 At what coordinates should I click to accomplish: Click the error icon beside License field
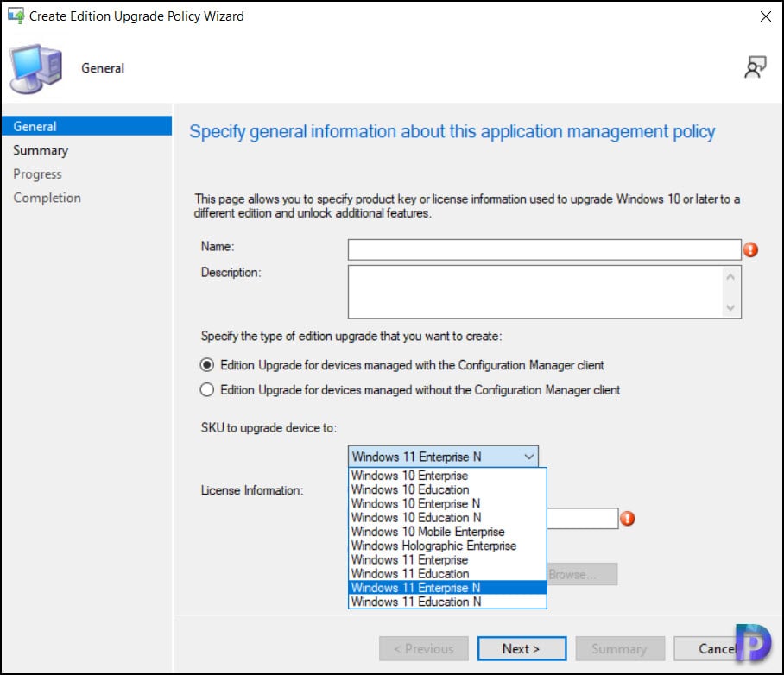pyautogui.click(x=627, y=519)
